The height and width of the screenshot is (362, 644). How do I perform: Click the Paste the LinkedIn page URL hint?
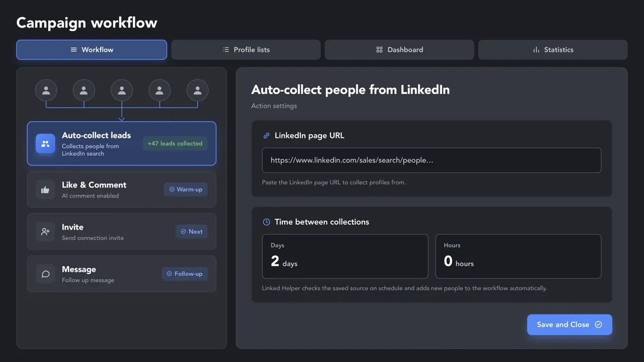[334, 183]
